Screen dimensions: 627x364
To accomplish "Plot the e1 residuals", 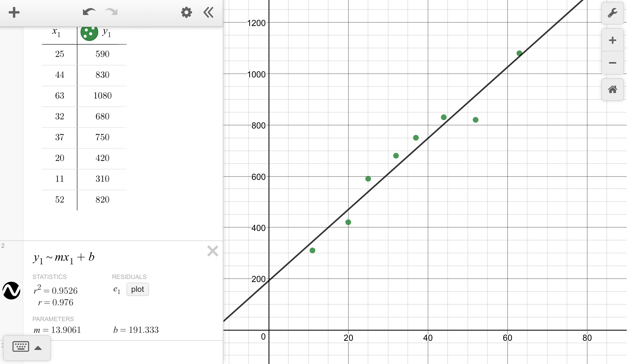I will click(137, 289).
